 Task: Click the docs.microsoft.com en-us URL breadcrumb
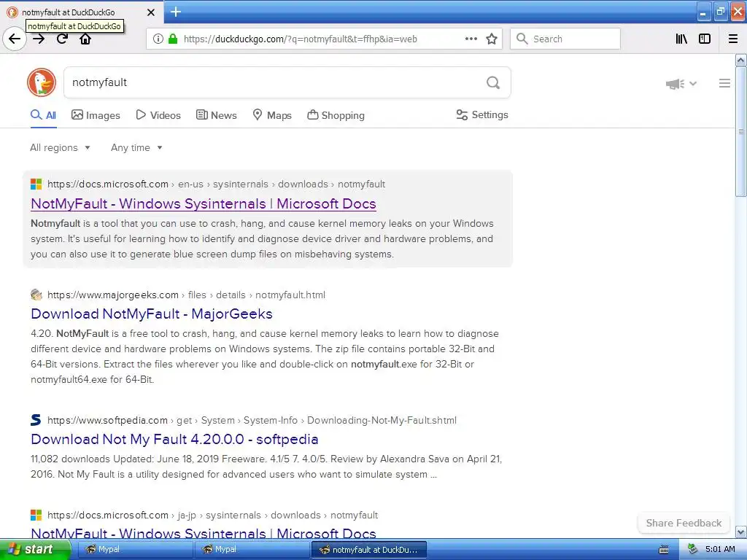coord(216,184)
